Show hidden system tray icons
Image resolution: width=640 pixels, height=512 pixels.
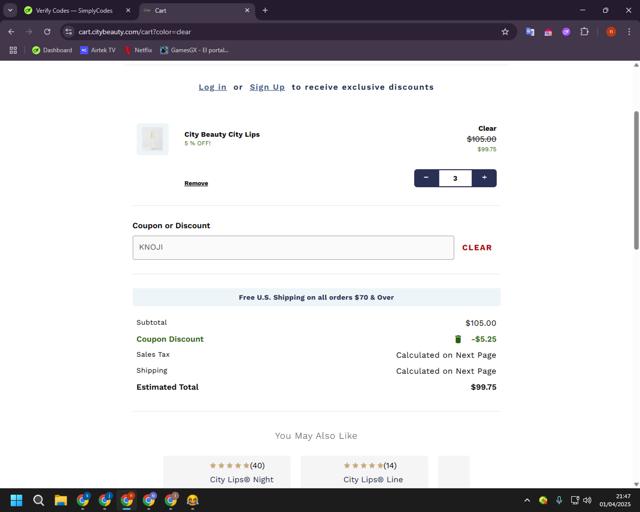(527, 500)
